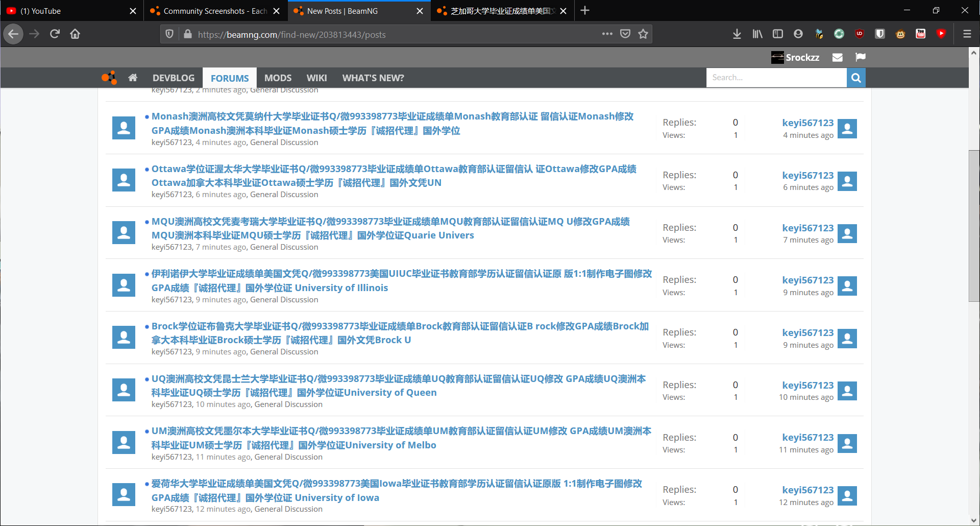This screenshot has height=526, width=980.
Task: Click the '11 minutes ago' last post timestamp
Action: pyautogui.click(x=806, y=450)
